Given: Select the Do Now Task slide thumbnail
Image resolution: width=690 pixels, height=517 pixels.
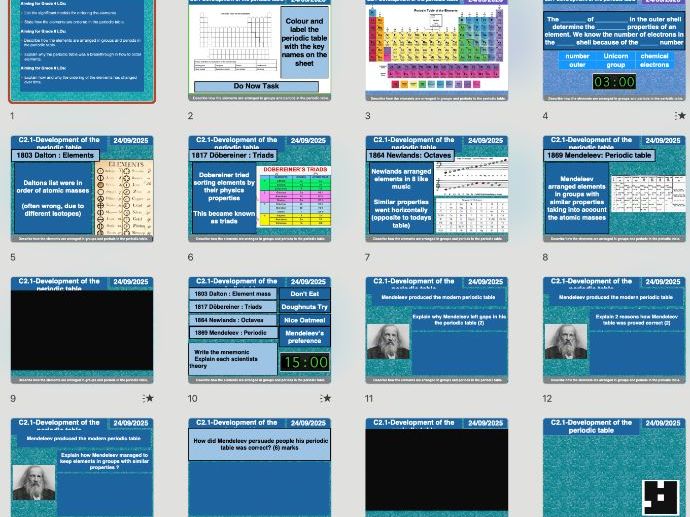Looking at the screenshot, I should 260,50.
